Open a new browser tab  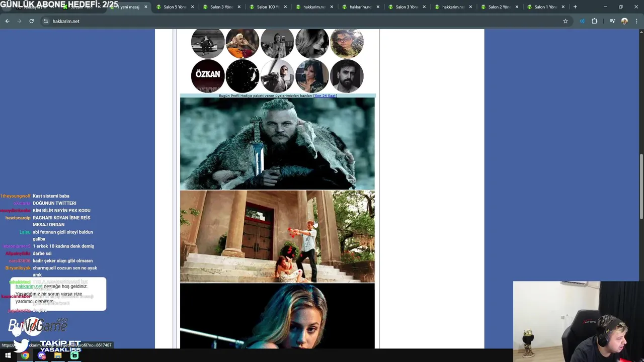[x=575, y=7]
